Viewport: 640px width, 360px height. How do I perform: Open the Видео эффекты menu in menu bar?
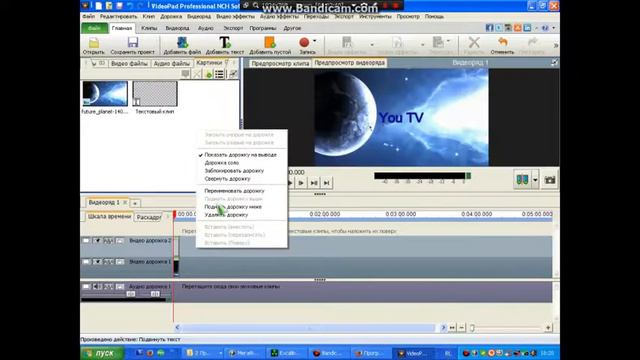[x=235, y=17]
